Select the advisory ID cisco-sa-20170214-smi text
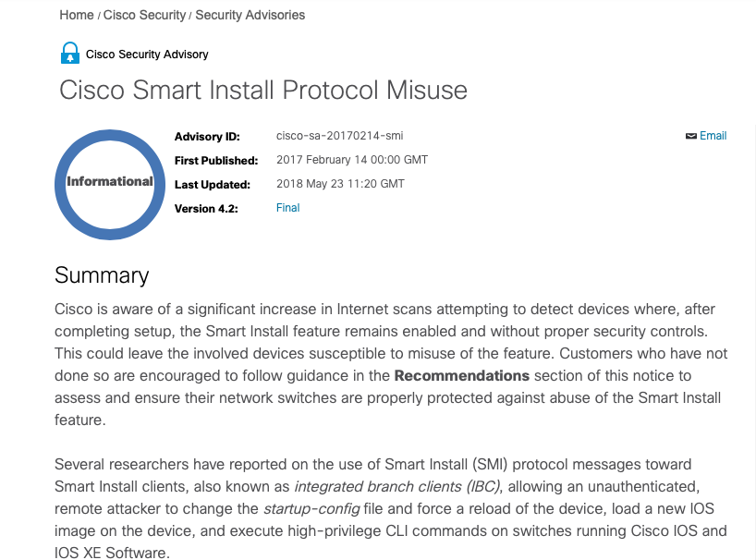The image size is (756, 560). click(339, 136)
